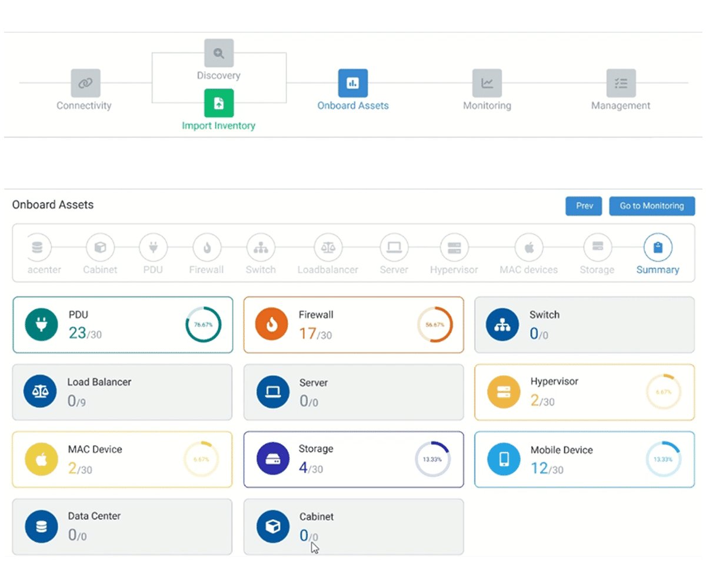Viewport: 706px width, 588px height.
Task: Open the Monitoring chart step icon
Action: pyautogui.click(x=487, y=83)
